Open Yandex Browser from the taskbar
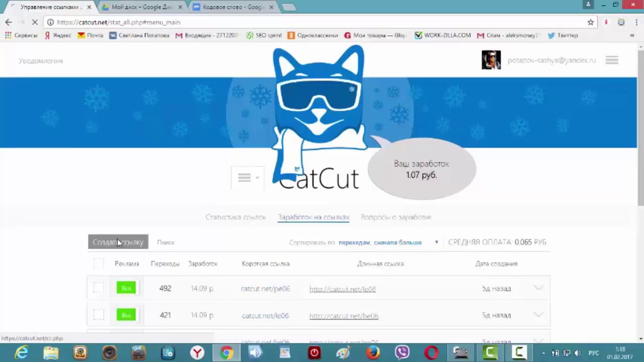Viewport: 644px width, 362px height. (x=197, y=352)
